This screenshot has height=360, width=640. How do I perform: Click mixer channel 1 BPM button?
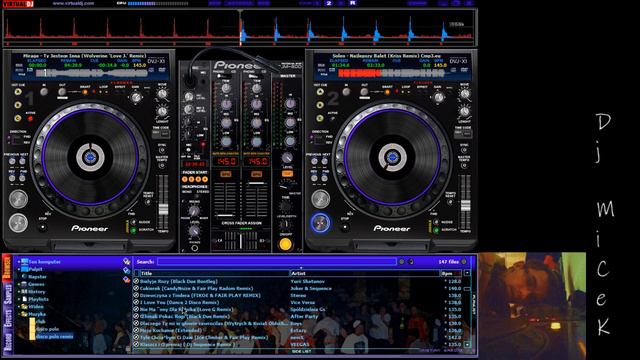(x=226, y=174)
